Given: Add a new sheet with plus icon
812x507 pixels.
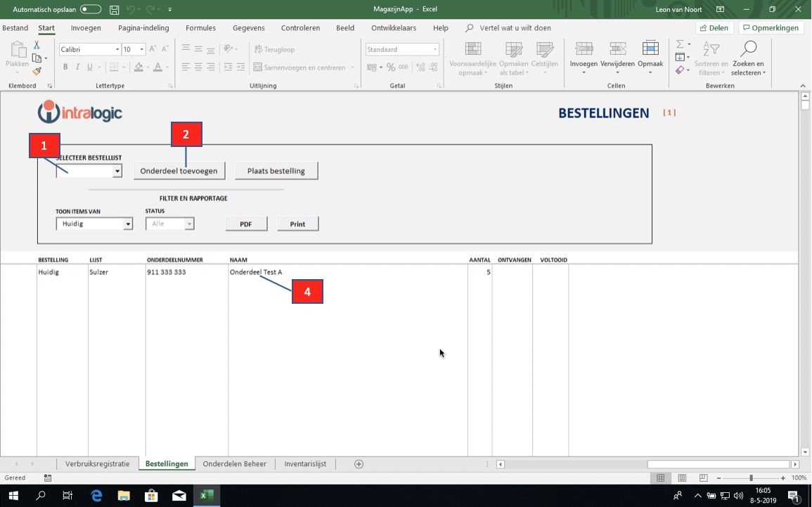Looking at the screenshot, I should pos(359,464).
